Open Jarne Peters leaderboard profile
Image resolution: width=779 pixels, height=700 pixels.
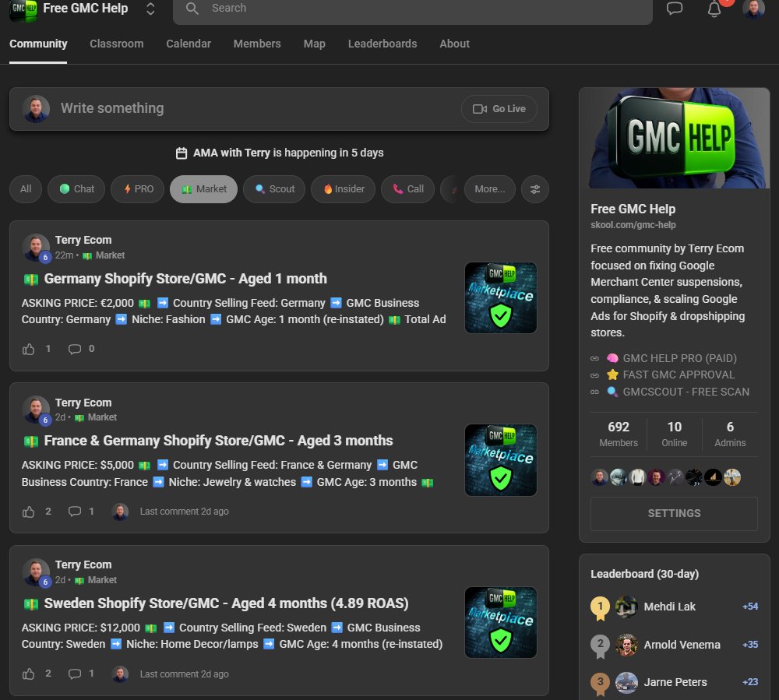tap(675, 683)
